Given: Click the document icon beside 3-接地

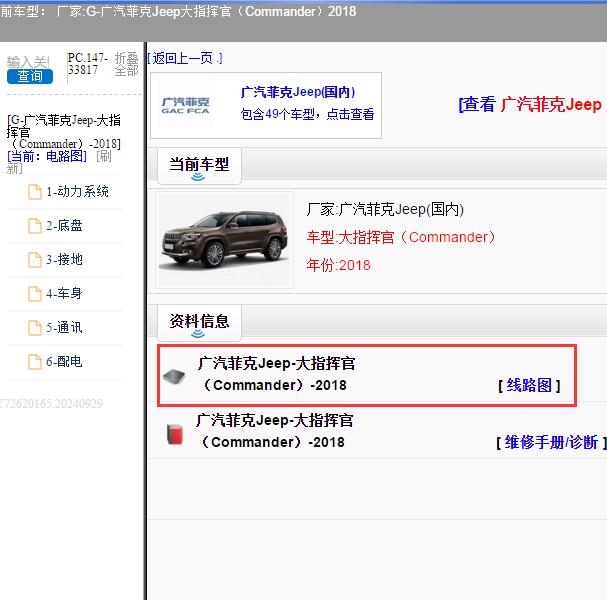Looking at the screenshot, I should 35,260.
